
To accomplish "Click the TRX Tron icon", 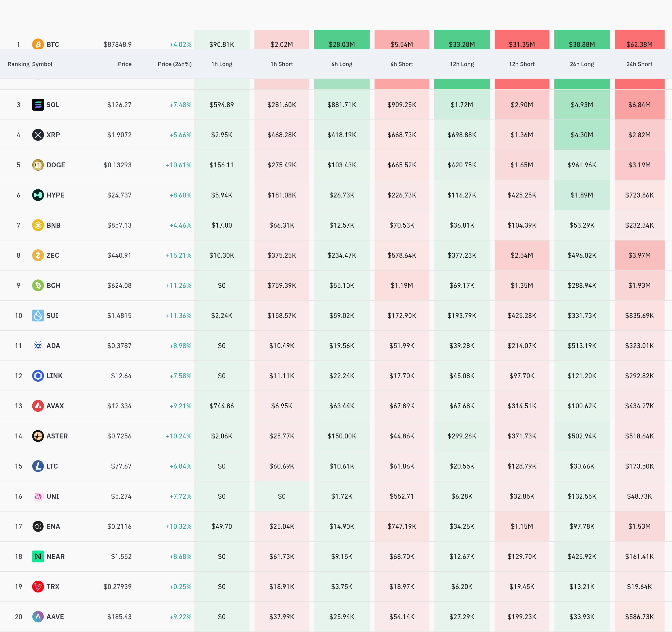I will (38, 586).
